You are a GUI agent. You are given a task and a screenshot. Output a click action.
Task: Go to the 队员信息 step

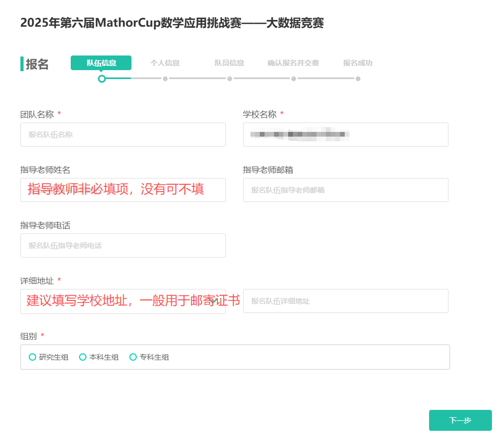229,62
